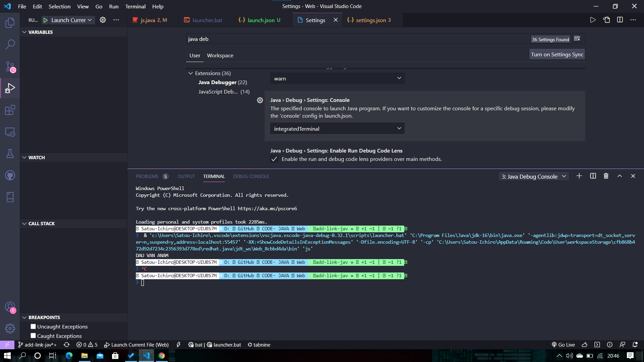Screen dimensions: 644x362
Task: Split the terminal panel
Action: [593, 176]
